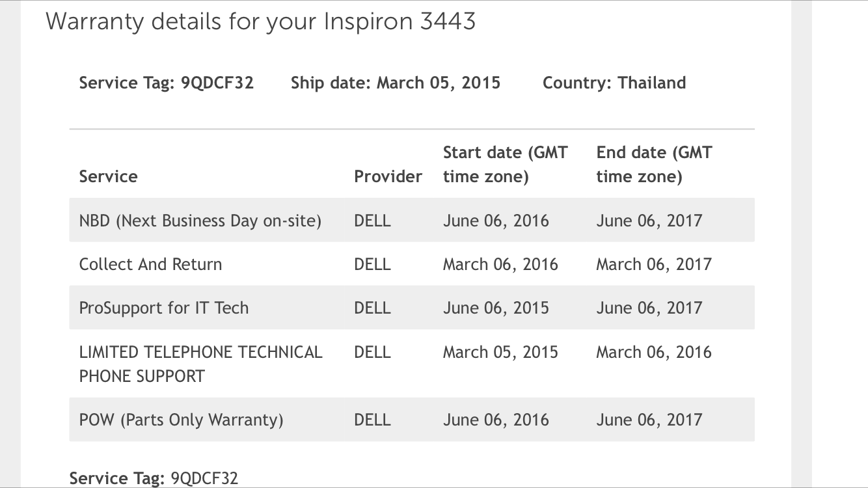The width and height of the screenshot is (868, 488).
Task: Click the ProSupport for IT Tech entry
Action: [x=164, y=308]
